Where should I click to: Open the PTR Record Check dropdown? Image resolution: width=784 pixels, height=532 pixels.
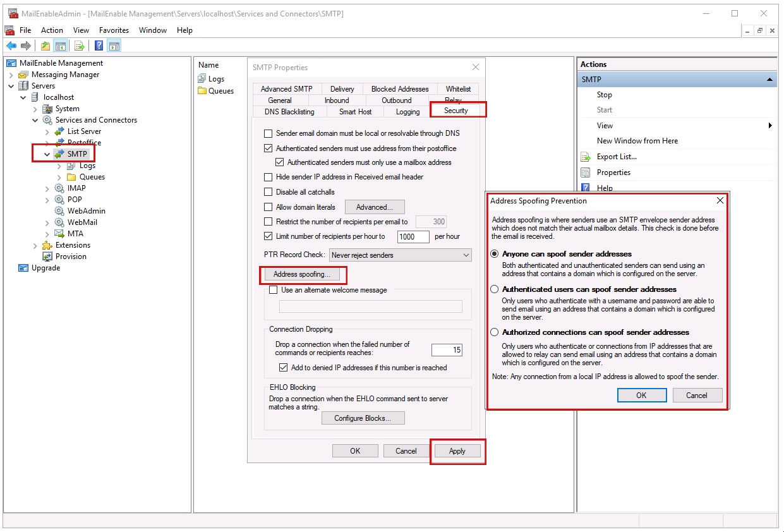[x=401, y=255]
